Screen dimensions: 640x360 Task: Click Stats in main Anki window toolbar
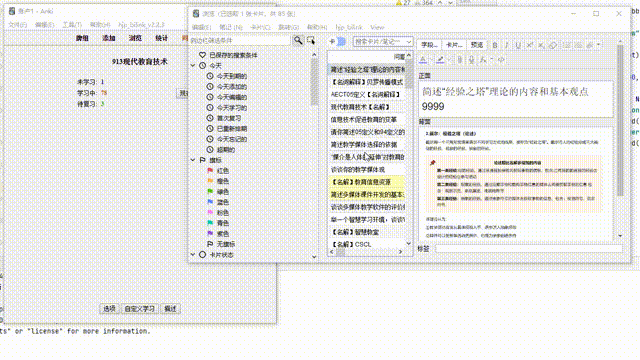pos(162,38)
